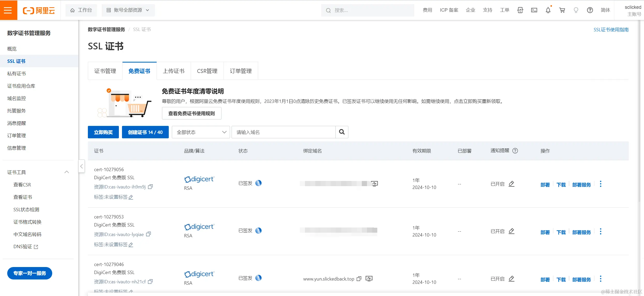
Task: Click the 立即购买 button
Action: [x=103, y=132]
